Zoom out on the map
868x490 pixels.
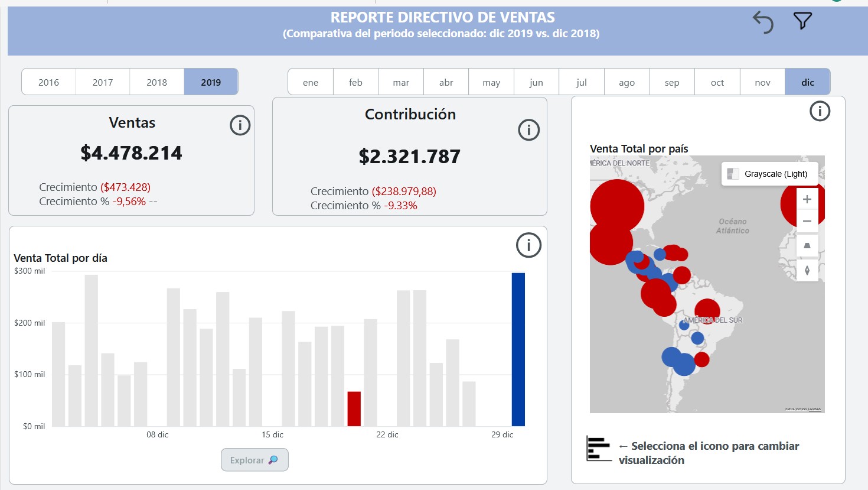[807, 221]
